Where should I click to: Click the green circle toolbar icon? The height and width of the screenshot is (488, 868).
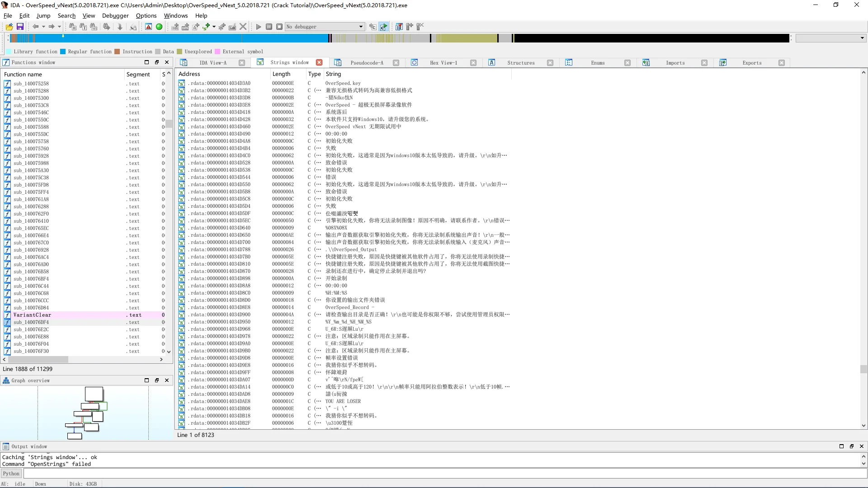[x=159, y=27]
